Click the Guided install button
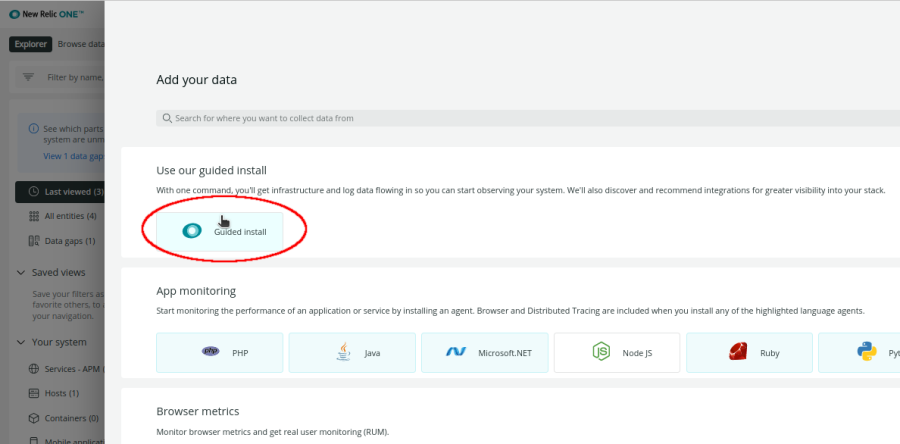 click(x=220, y=231)
